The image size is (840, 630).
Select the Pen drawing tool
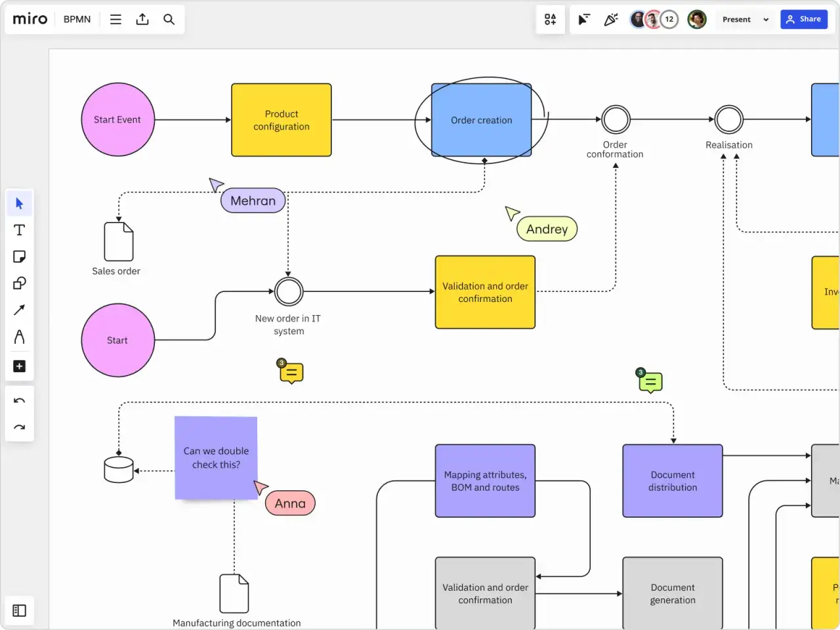[x=19, y=337]
